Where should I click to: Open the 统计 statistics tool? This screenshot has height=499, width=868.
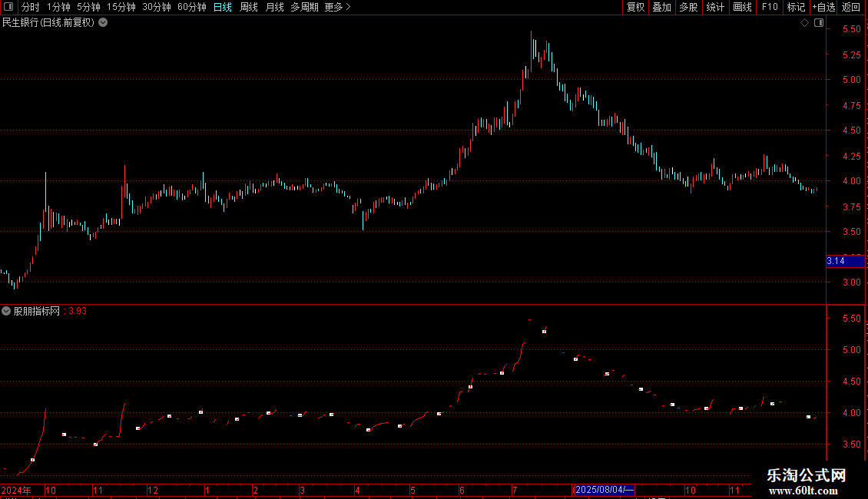click(x=714, y=7)
